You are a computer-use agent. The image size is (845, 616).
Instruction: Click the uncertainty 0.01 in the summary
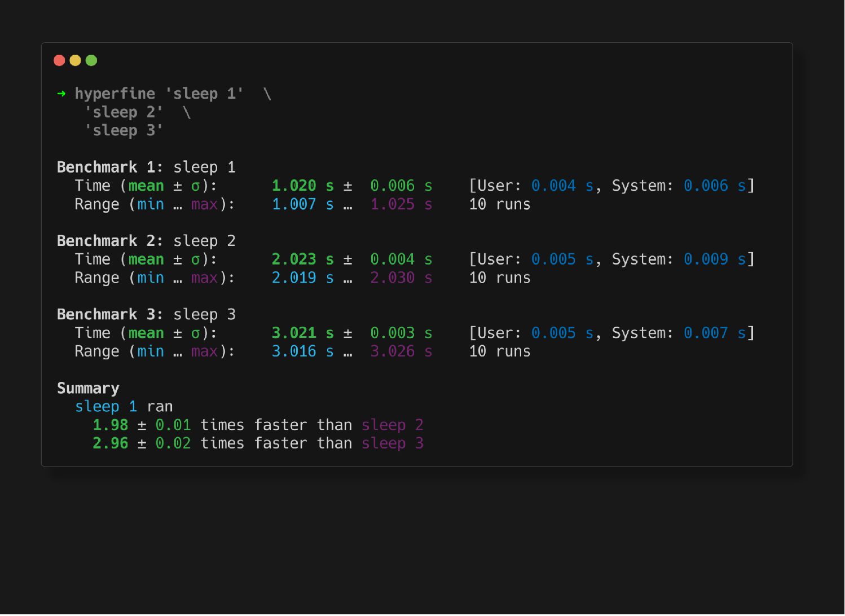173,425
